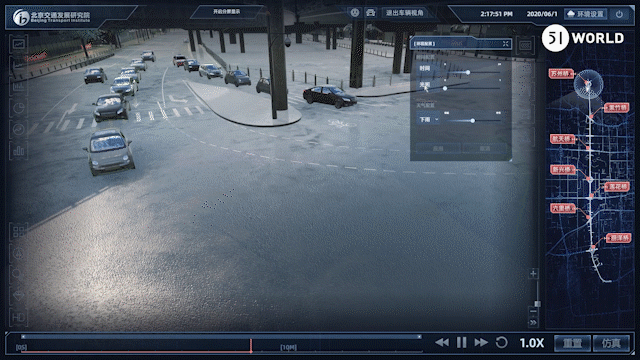Click the circular loop replay icon
Image resolution: width=640 pixels, height=360 pixels.
(502, 342)
